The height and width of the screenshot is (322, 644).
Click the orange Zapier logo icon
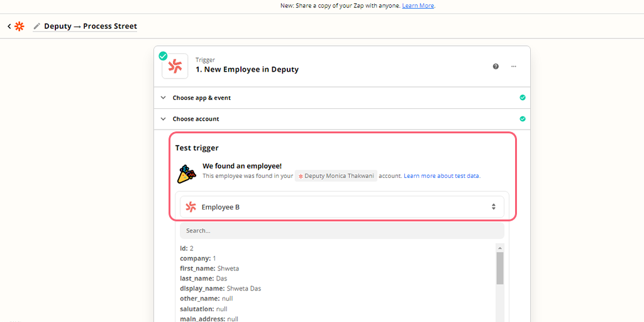click(19, 26)
